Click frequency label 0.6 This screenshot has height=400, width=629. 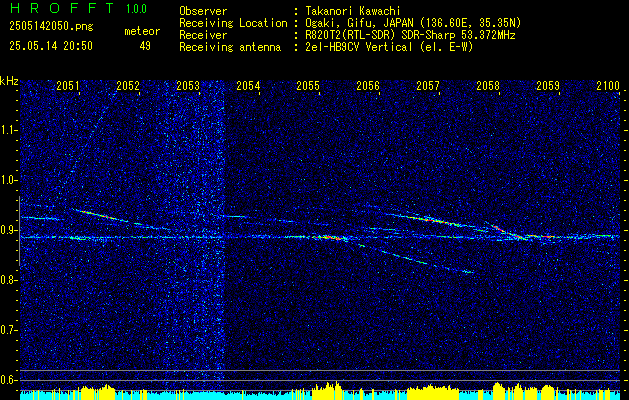click(9, 380)
